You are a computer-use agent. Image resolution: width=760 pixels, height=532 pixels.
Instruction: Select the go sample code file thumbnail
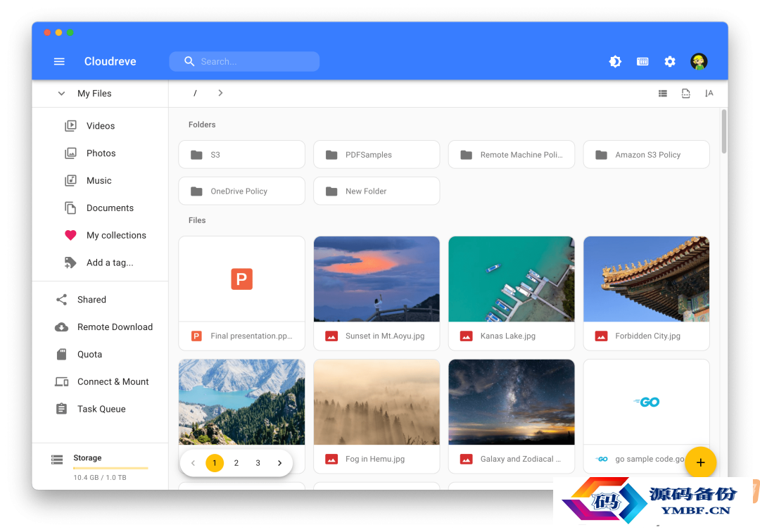tap(647, 402)
